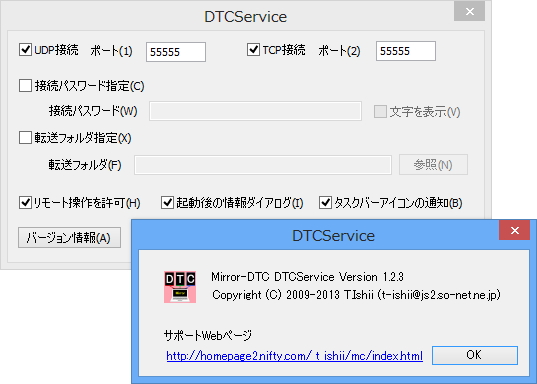Toggle リモート操作を許可(H) checkbox
The height and width of the screenshot is (384, 537).
[25, 202]
